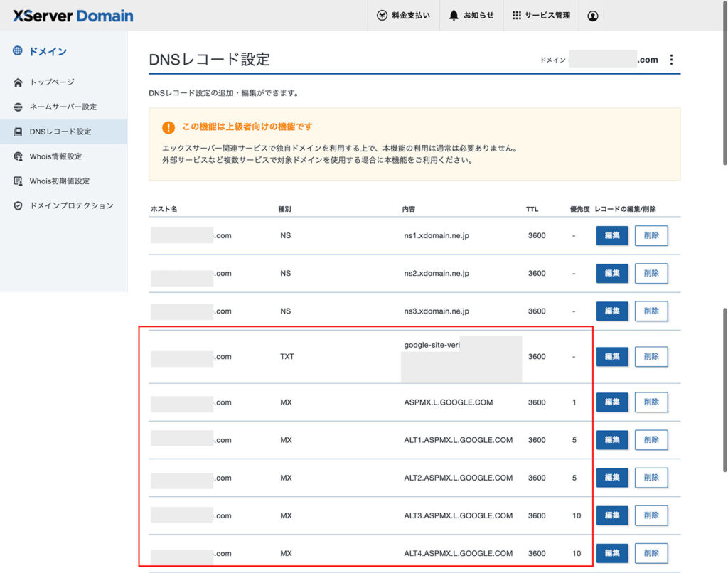The width and height of the screenshot is (728, 573).
Task: Delete the ASPMX.L.GOOGLE.COM MX record
Action: [x=651, y=402]
